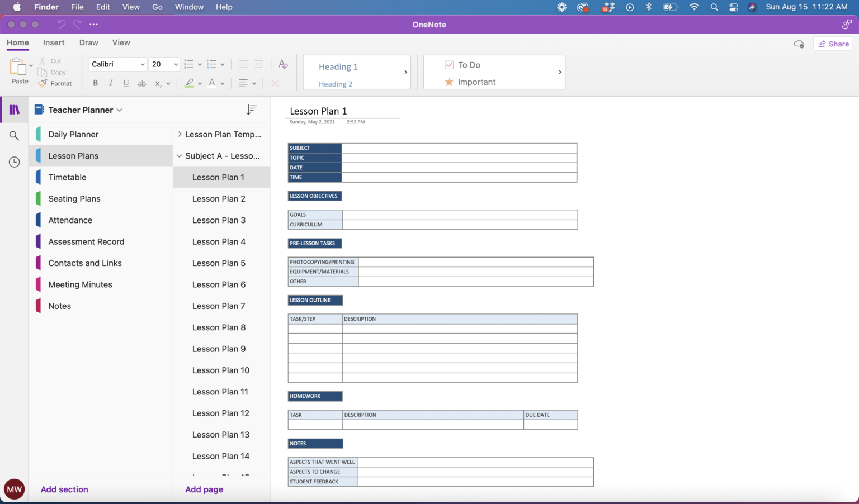Click Add page link
859x504 pixels.
[x=204, y=489]
